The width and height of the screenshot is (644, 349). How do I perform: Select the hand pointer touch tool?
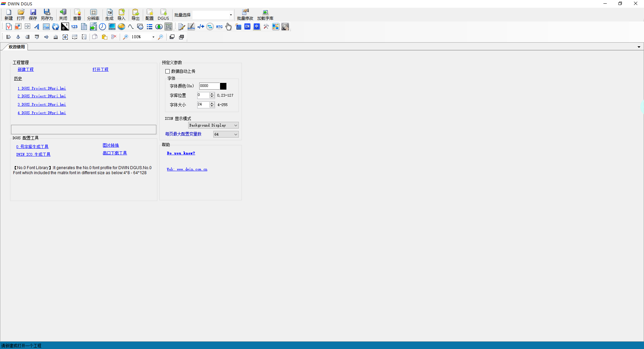tap(229, 27)
